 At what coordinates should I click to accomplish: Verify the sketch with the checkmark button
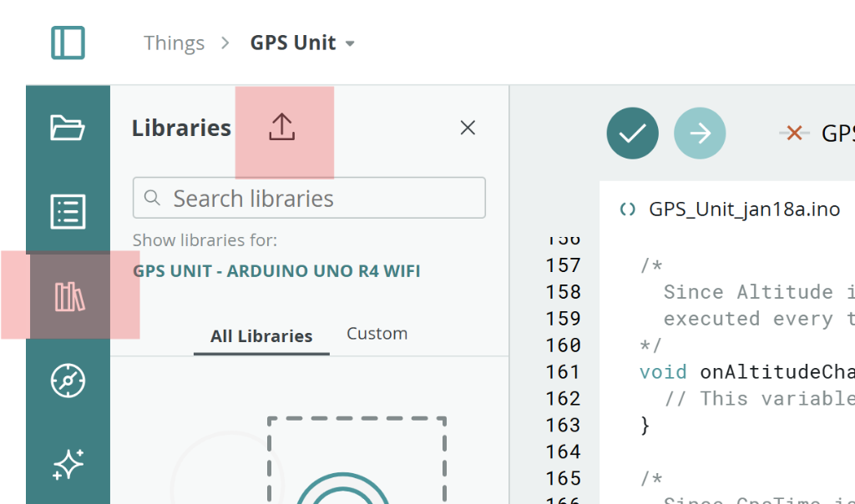click(x=632, y=133)
